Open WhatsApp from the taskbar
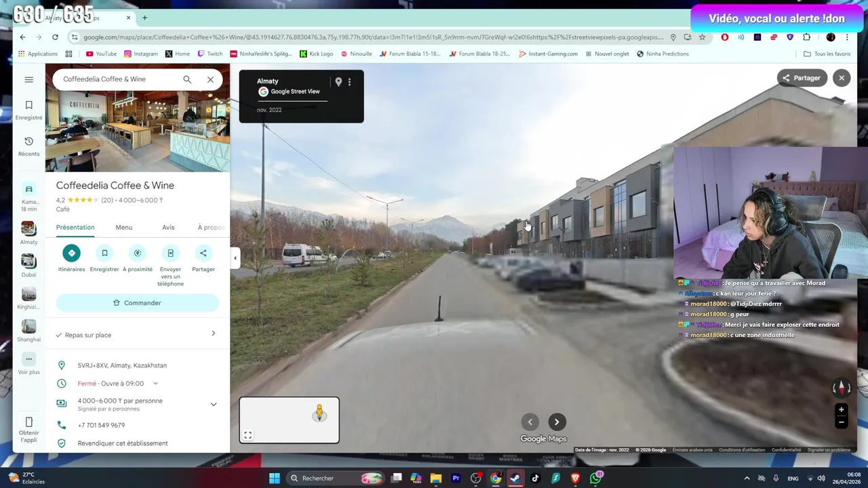868x488 pixels. pyautogui.click(x=595, y=479)
